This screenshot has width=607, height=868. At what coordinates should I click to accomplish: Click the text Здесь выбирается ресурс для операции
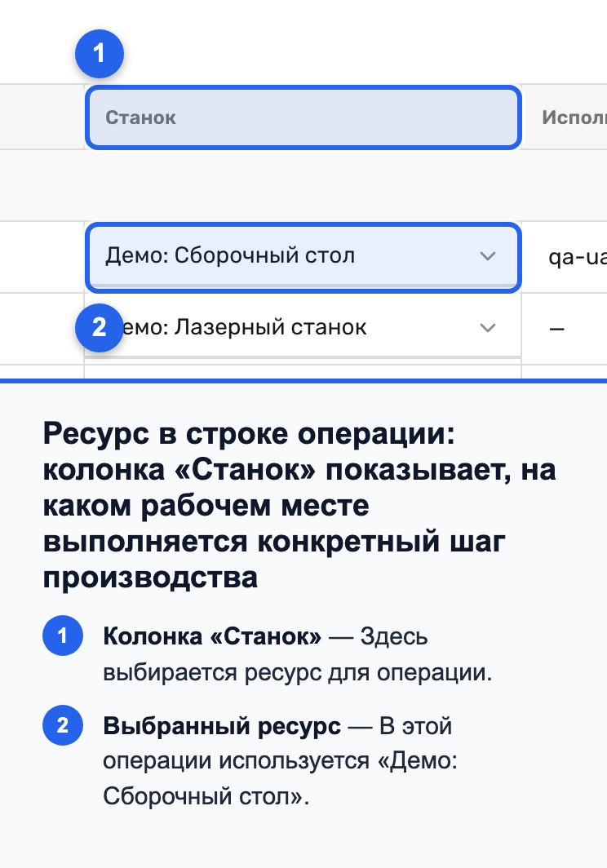pos(298,654)
